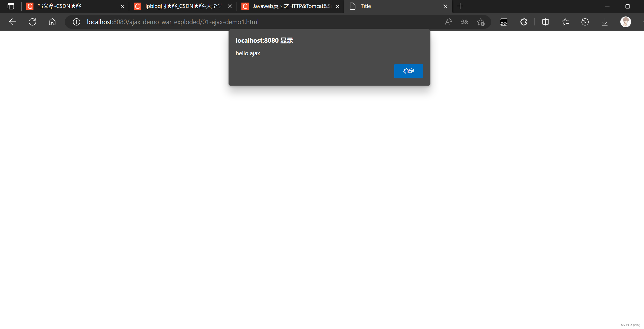This screenshot has height=329, width=644.
Task: Open the translate page icon
Action: [x=464, y=22]
